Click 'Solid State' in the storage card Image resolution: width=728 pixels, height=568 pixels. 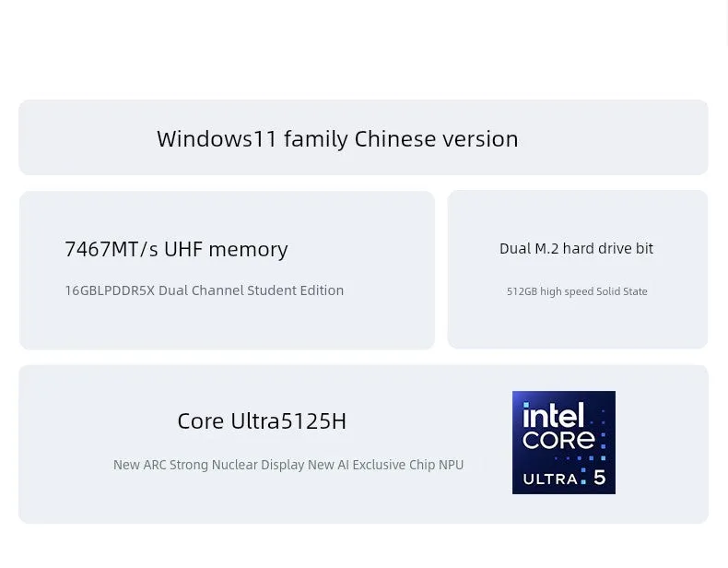pyautogui.click(x=622, y=291)
